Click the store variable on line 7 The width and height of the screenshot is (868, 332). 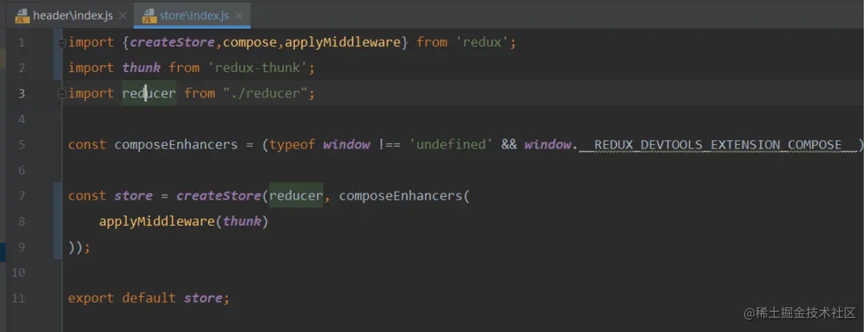[134, 196]
